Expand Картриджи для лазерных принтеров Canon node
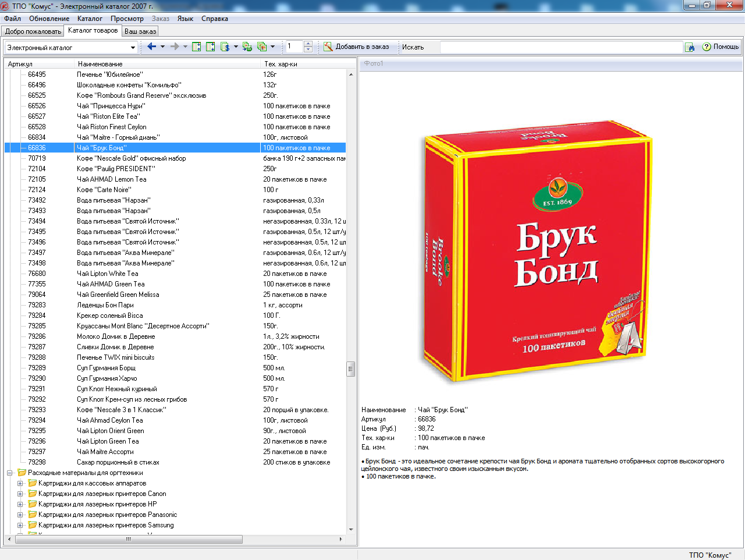 20,494
